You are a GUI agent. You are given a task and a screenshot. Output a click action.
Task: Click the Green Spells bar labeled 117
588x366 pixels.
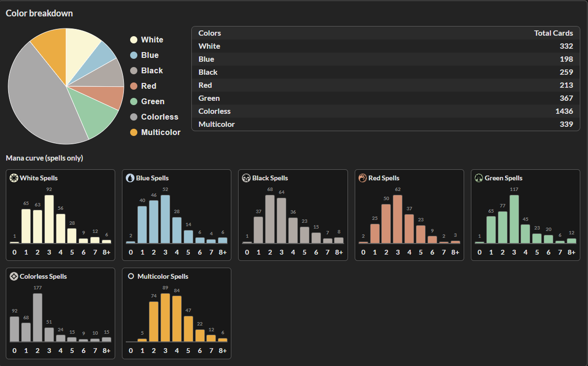point(514,219)
